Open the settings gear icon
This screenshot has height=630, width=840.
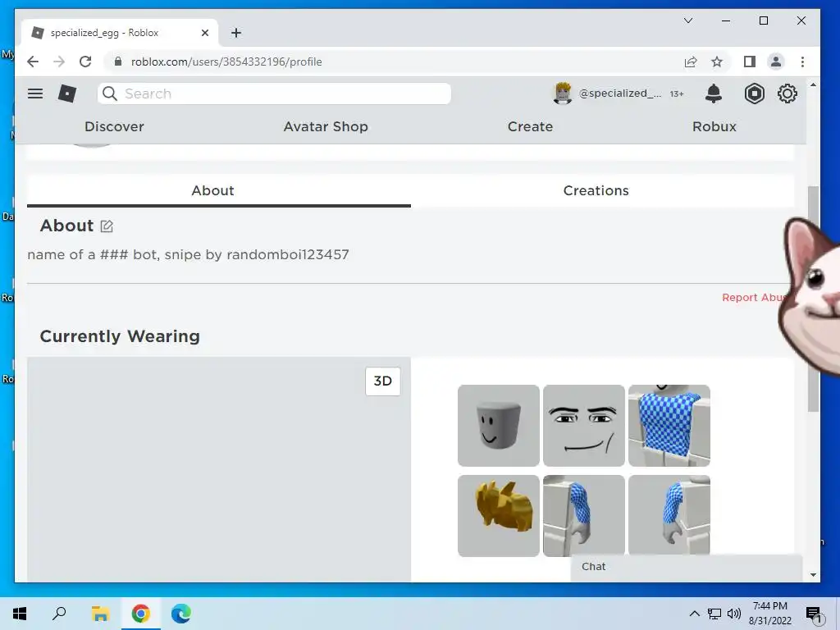pyautogui.click(x=787, y=94)
